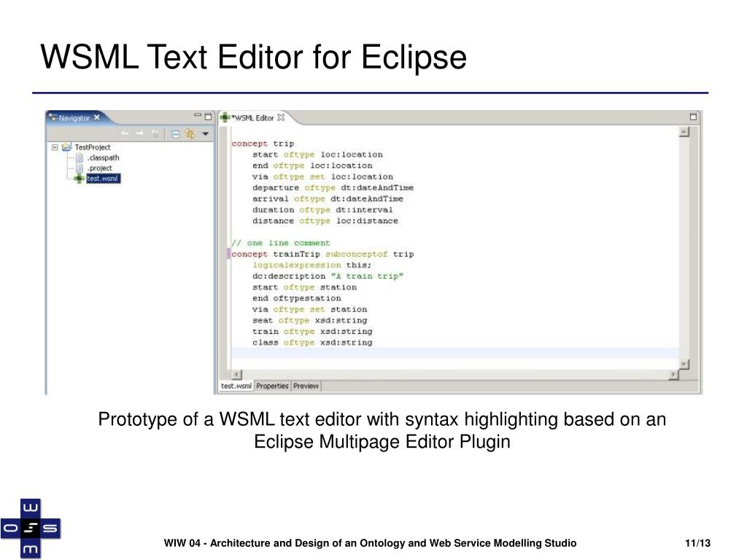Select the .classpath file

[103, 157]
